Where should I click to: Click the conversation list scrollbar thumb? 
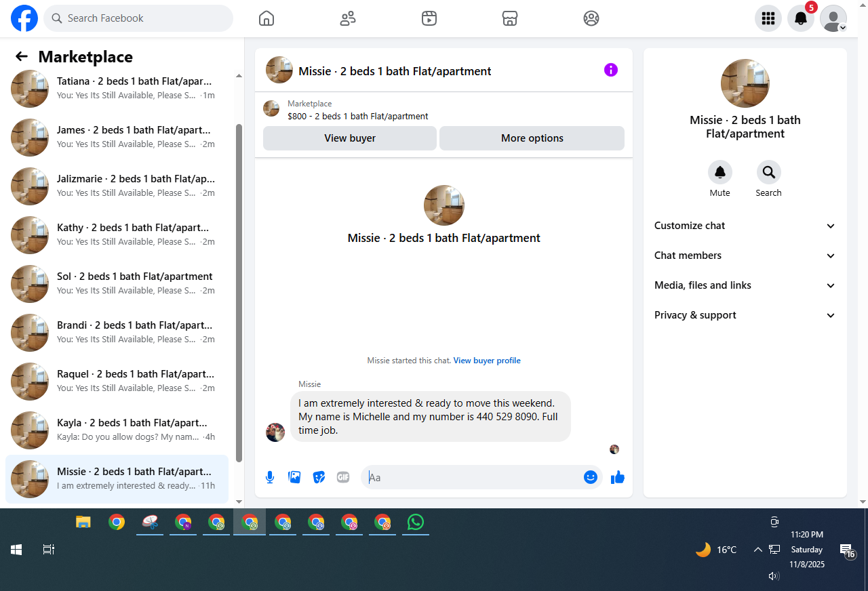(x=239, y=293)
